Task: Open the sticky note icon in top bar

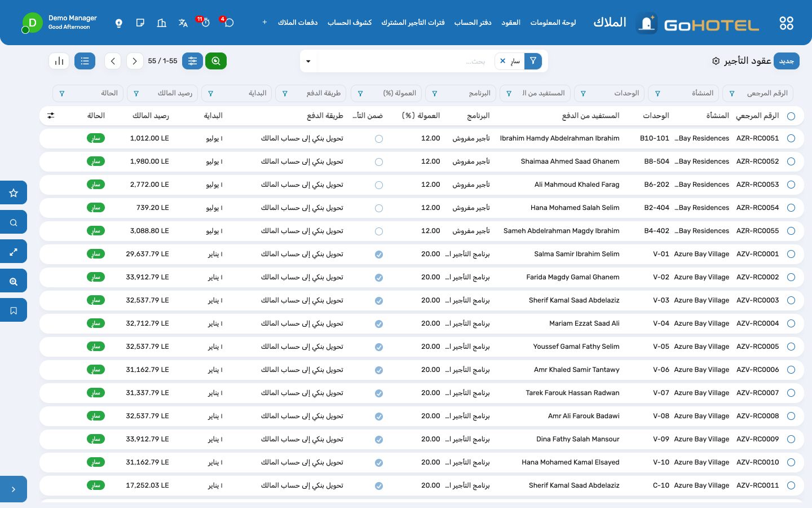Action: [x=140, y=23]
